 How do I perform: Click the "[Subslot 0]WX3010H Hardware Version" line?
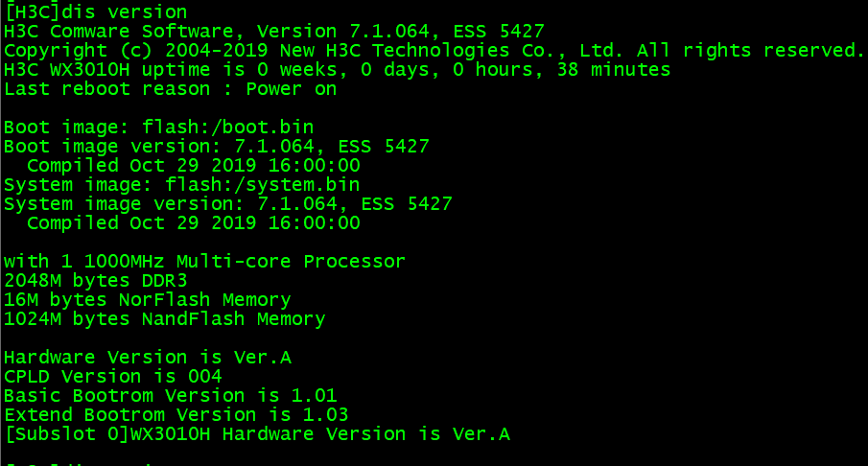(256, 434)
